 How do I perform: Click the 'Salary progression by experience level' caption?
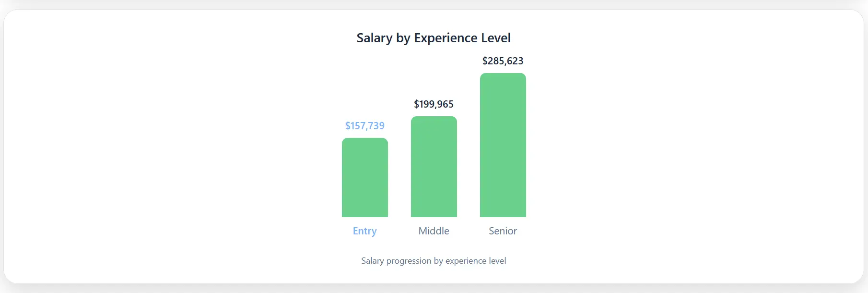pyautogui.click(x=434, y=261)
